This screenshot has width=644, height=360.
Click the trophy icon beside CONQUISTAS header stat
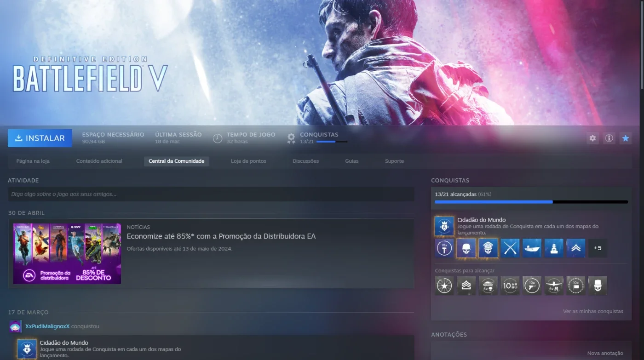(x=291, y=138)
